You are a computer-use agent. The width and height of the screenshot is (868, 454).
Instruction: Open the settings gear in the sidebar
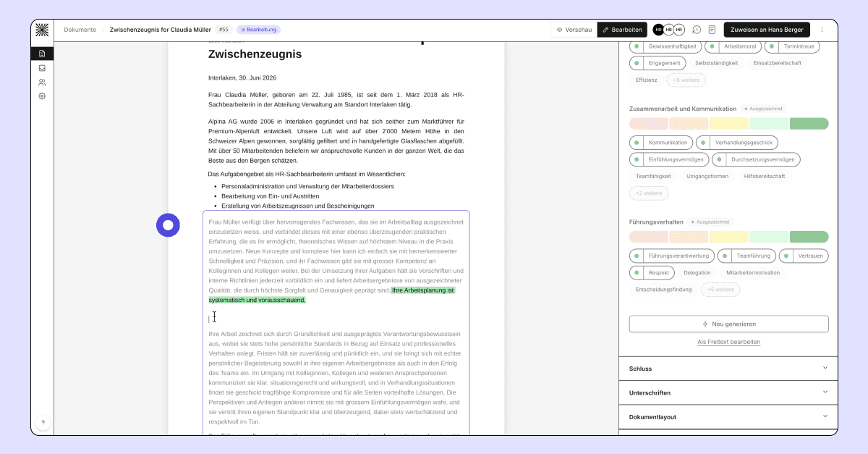42,96
